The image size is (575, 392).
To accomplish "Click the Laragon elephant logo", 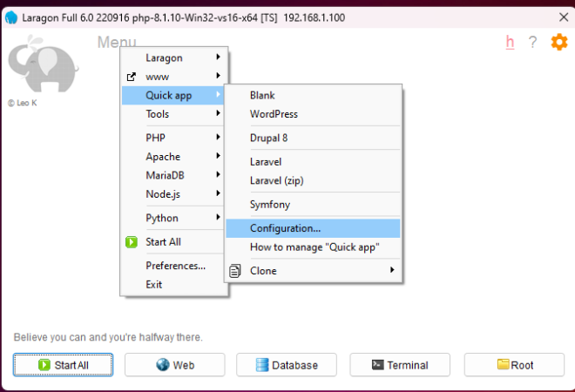I will [x=43, y=64].
